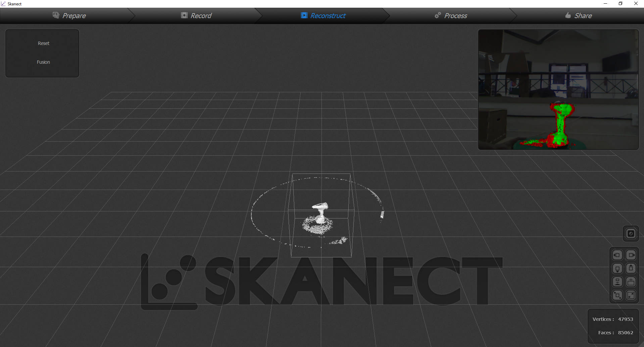Click the Fusion button
The image size is (644, 347).
(x=43, y=62)
